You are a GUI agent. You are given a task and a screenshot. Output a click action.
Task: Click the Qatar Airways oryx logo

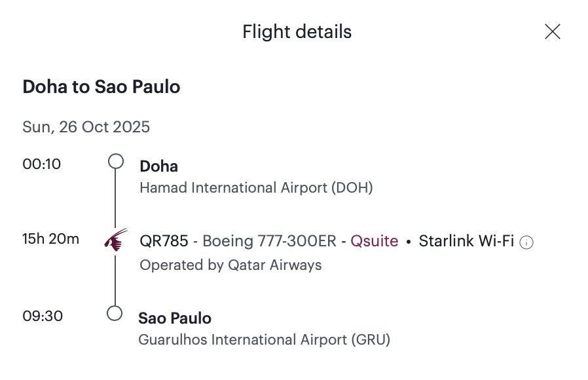click(x=115, y=240)
